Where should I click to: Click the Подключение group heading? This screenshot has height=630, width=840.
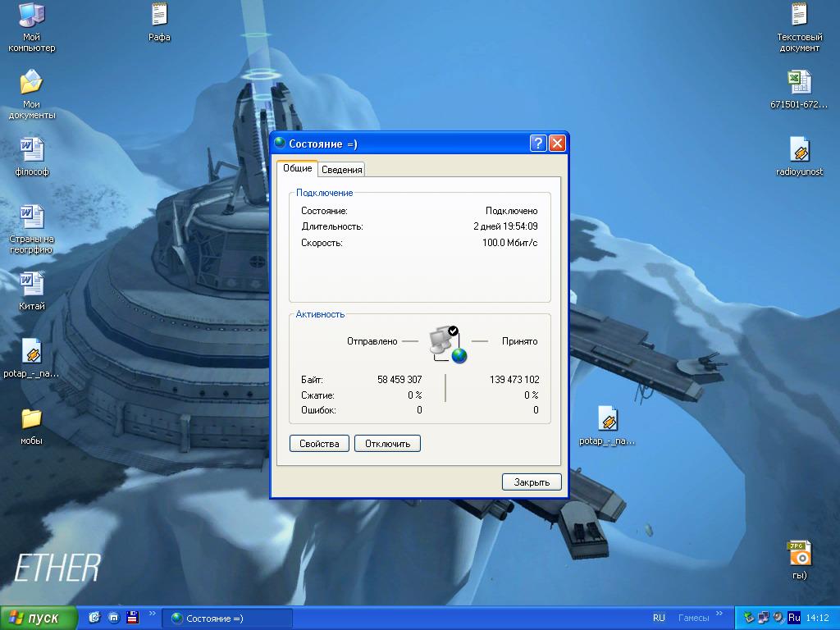[x=324, y=193]
